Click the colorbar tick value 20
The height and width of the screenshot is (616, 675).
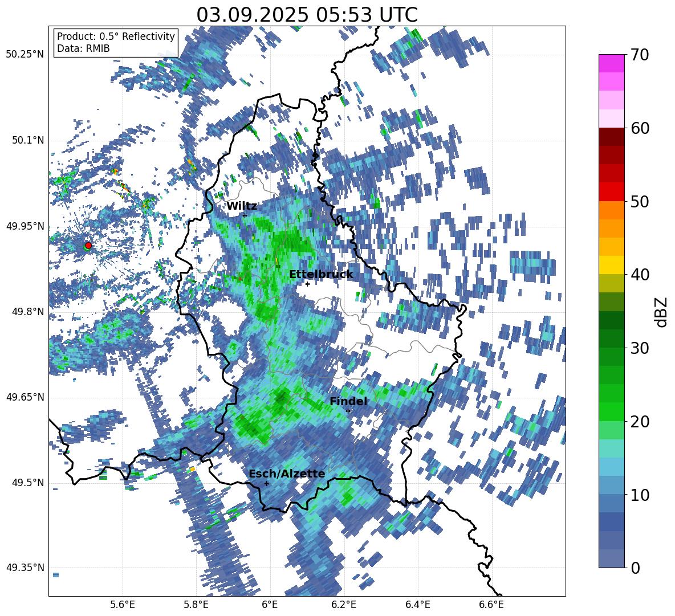pyautogui.click(x=640, y=422)
